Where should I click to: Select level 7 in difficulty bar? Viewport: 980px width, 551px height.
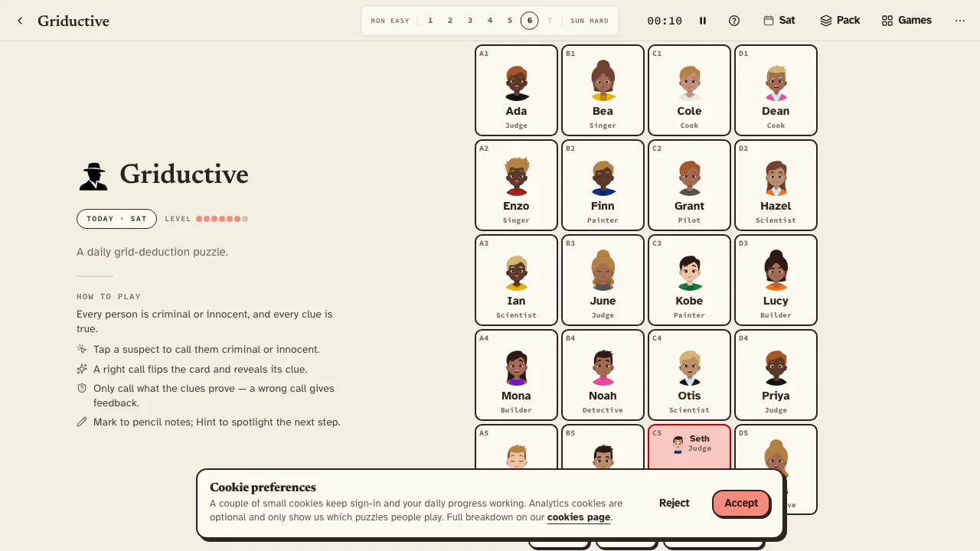pyautogui.click(x=550, y=21)
